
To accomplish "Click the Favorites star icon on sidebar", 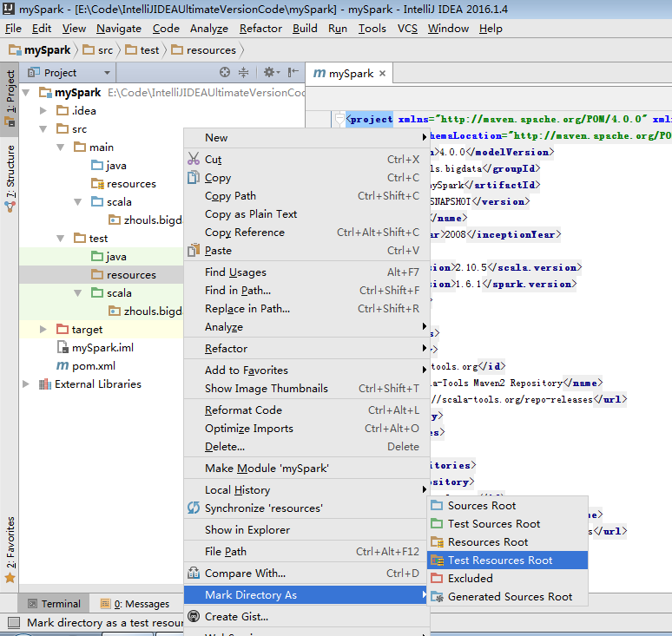I will (10, 578).
